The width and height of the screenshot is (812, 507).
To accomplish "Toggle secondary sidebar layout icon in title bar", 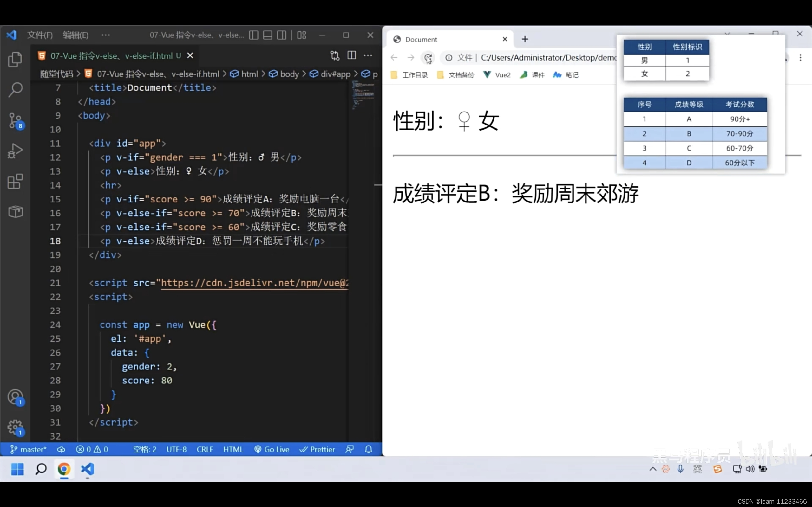I will tap(282, 35).
